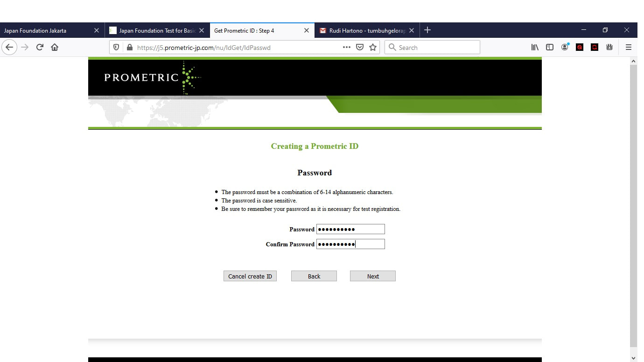
Task: Focus the Password field
Action: [x=350, y=229]
